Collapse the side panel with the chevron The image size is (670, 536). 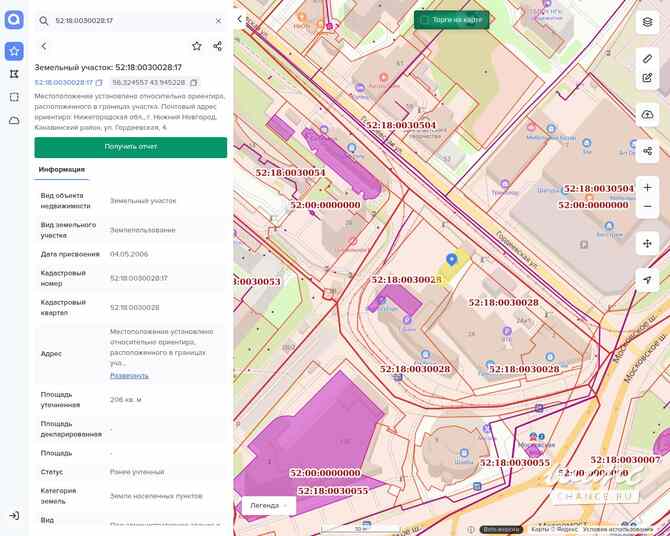coord(240,19)
